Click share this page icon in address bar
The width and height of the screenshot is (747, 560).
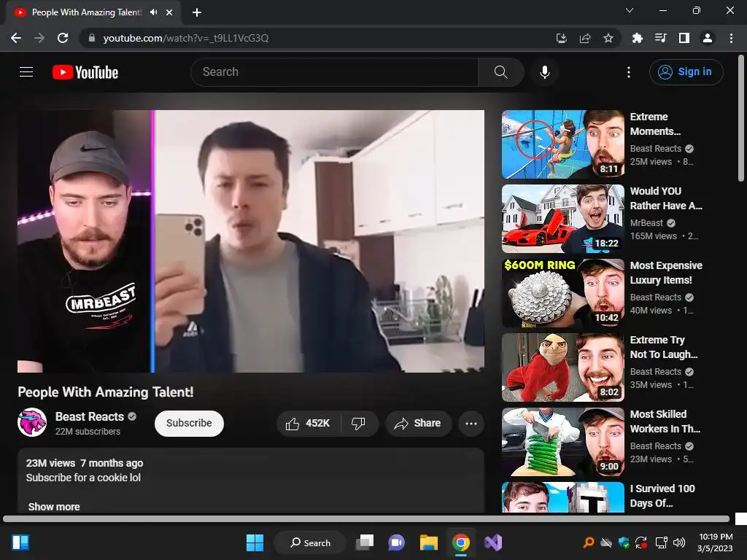click(585, 38)
